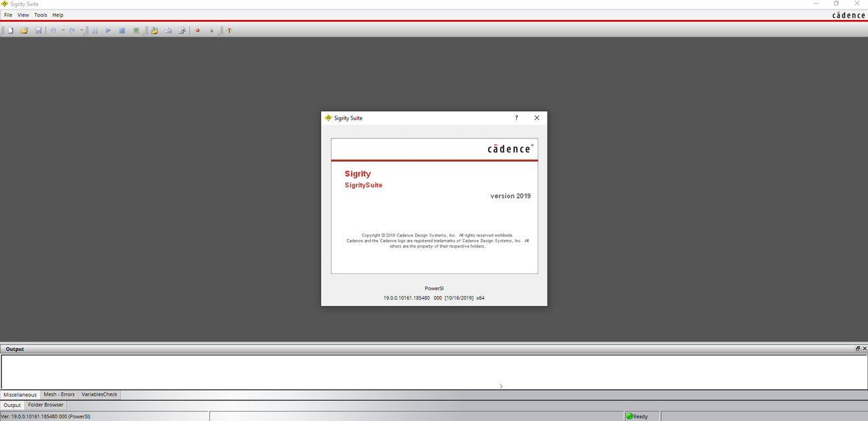
Task: Click the 'version 2019' text in dialog
Action: (511, 196)
